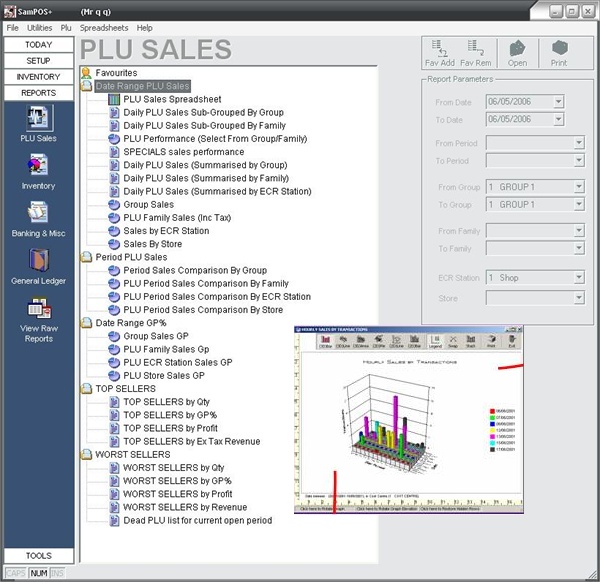Click document icon beside Daily PLU Sales Sub-Grouped By Group
The image size is (600, 582).
[x=114, y=112]
